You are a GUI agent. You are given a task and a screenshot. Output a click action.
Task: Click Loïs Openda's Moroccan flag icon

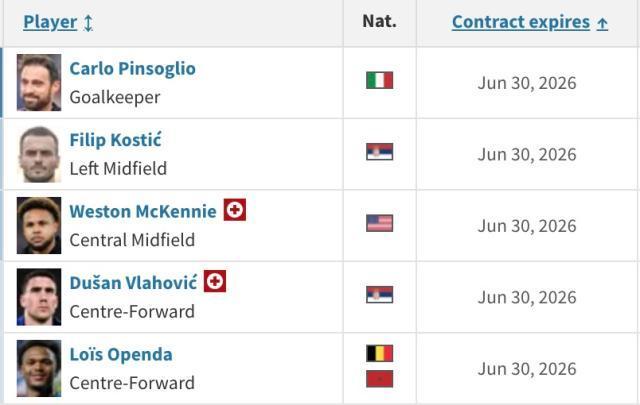click(379, 379)
